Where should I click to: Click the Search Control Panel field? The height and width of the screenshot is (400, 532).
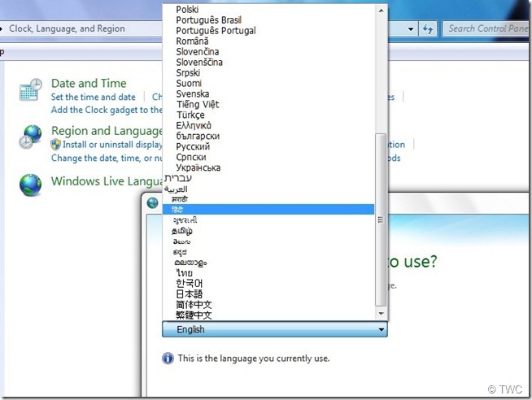(487, 28)
